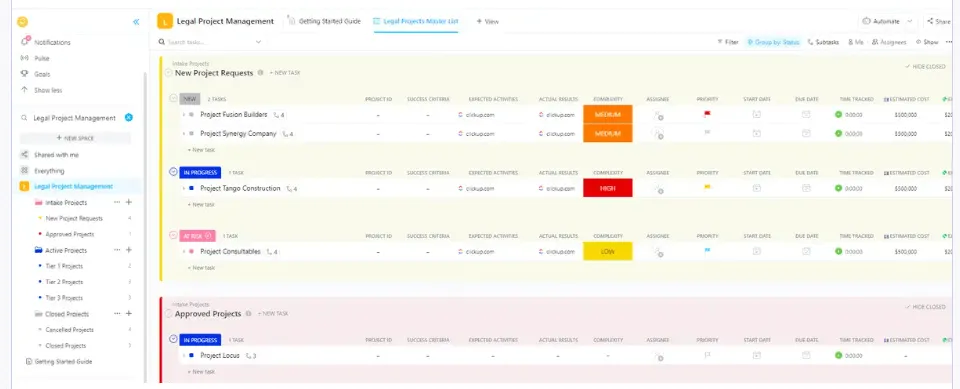This screenshot has width=960, height=389.
Task: Switch to Getting Started Guide tab
Action: pyautogui.click(x=324, y=21)
